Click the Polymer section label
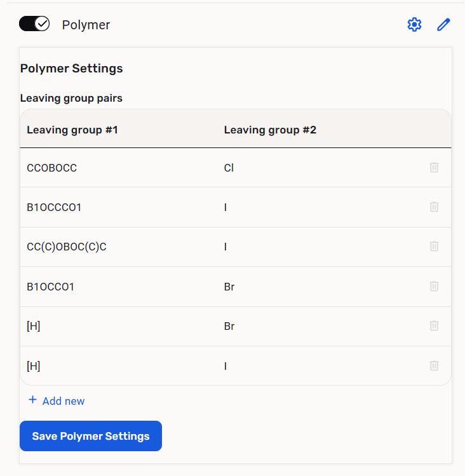 (86, 25)
